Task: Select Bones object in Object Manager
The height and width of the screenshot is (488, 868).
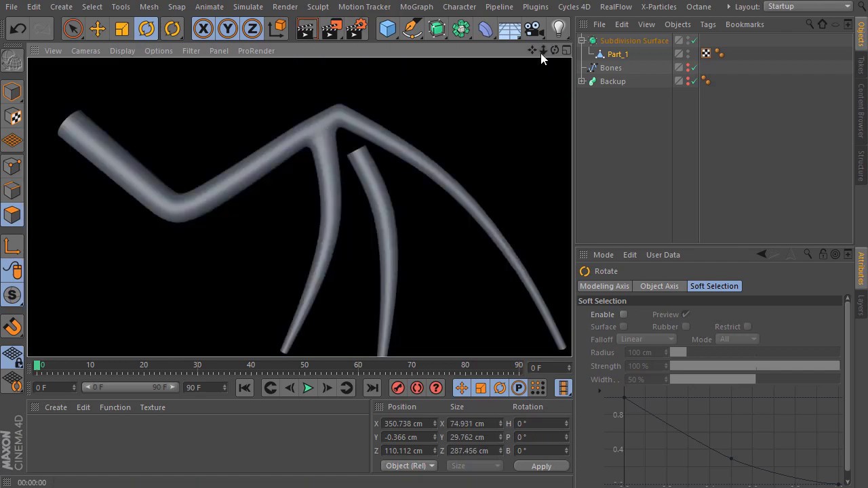Action: click(x=610, y=68)
